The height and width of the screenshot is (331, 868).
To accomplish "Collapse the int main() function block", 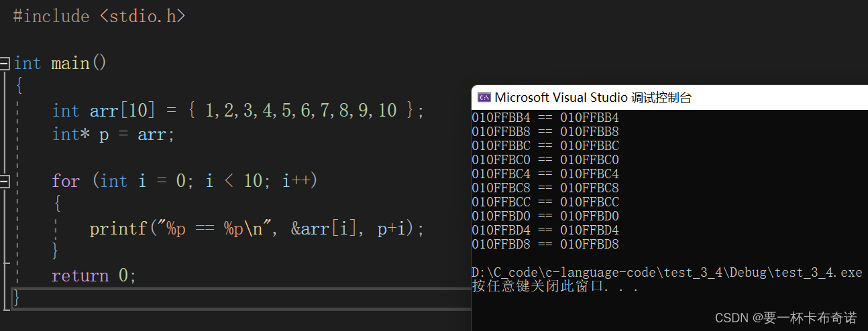I will (x=5, y=64).
